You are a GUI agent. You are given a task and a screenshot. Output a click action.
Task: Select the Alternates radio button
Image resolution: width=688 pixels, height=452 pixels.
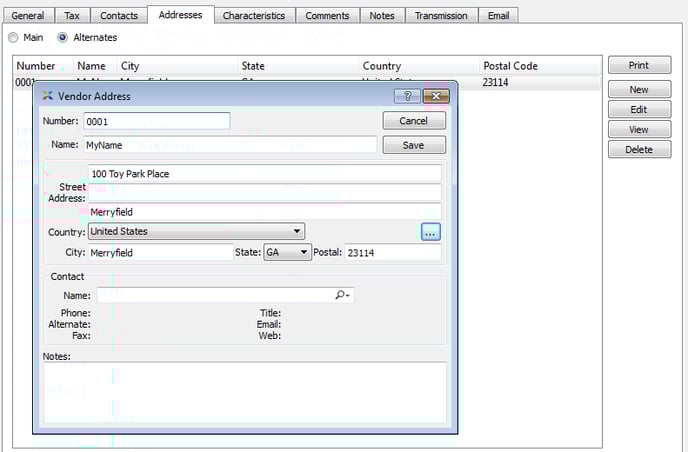63,38
